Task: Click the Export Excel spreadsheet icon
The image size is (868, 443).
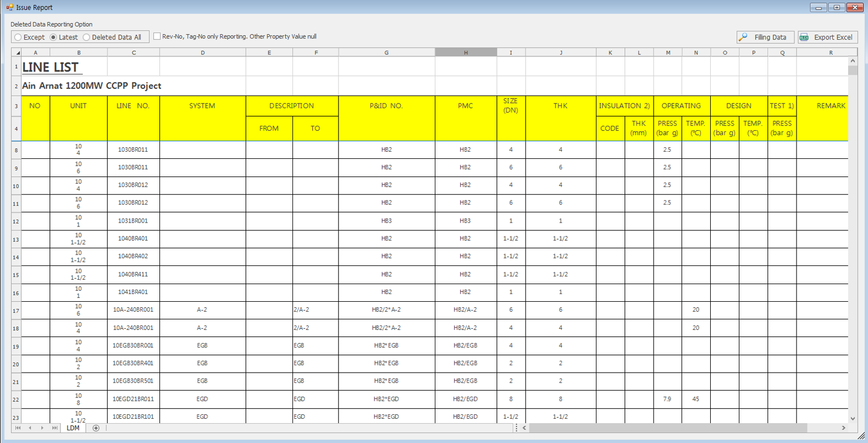Action: pos(805,37)
